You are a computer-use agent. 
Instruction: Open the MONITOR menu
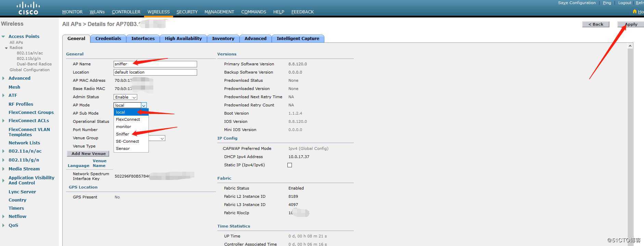72,12
